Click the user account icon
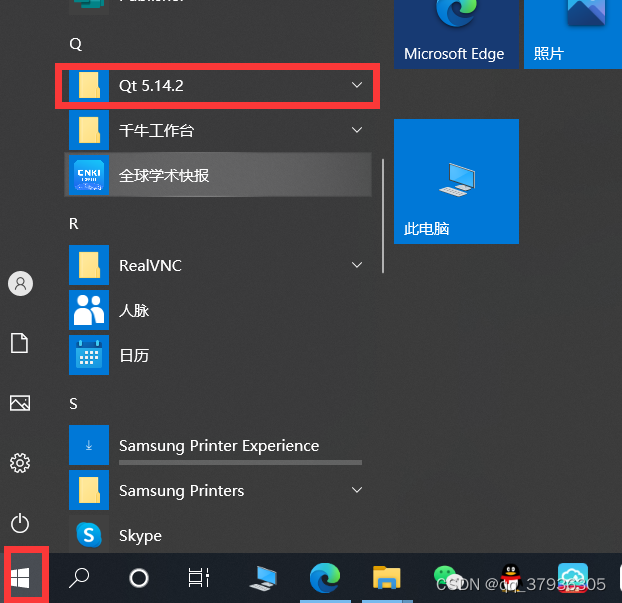Screen dimensions: 622x603 20,284
